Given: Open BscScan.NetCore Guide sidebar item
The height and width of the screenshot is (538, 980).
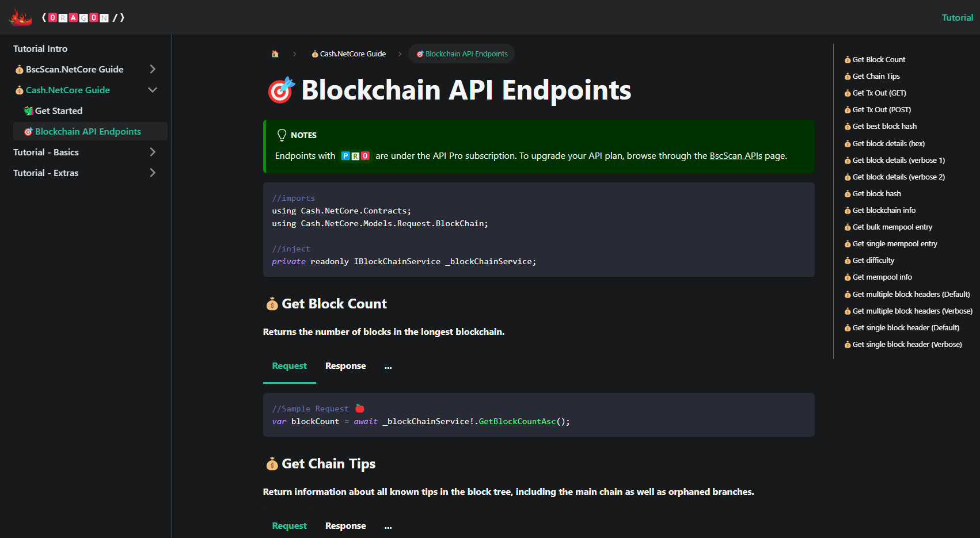Looking at the screenshot, I should [75, 70].
